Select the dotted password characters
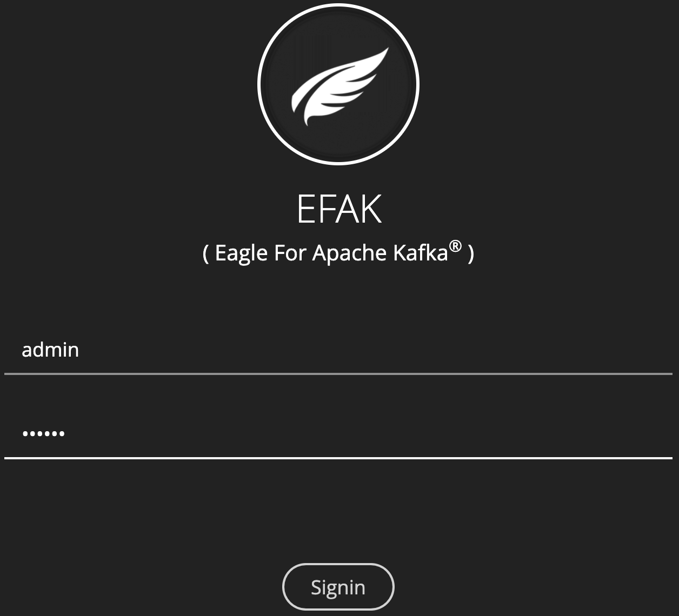This screenshot has width=679, height=616. [x=43, y=432]
